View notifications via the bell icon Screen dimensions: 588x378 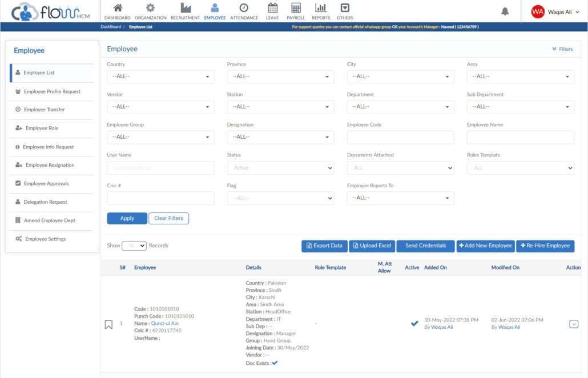(x=505, y=10)
